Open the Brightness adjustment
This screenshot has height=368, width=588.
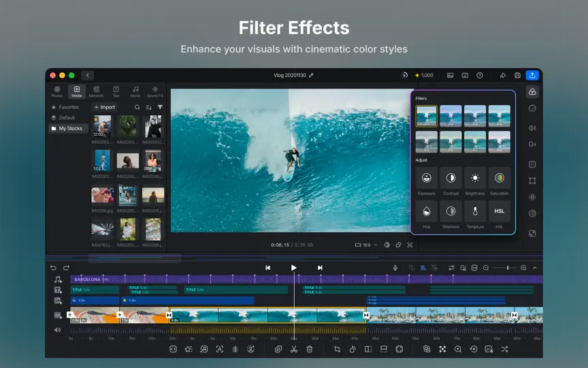475,178
